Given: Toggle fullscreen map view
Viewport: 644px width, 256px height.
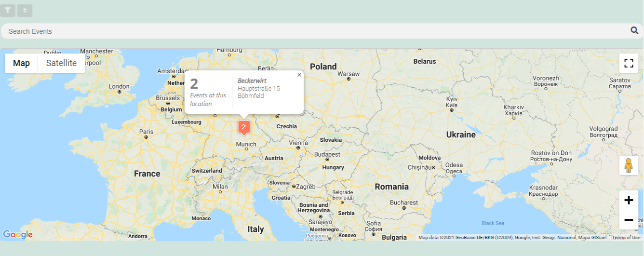Looking at the screenshot, I should coord(629,63).
